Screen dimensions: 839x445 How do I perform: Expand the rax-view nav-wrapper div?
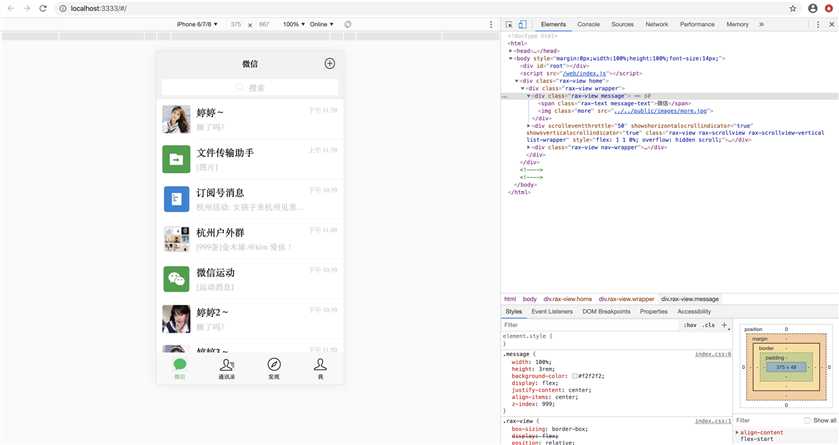(529, 147)
